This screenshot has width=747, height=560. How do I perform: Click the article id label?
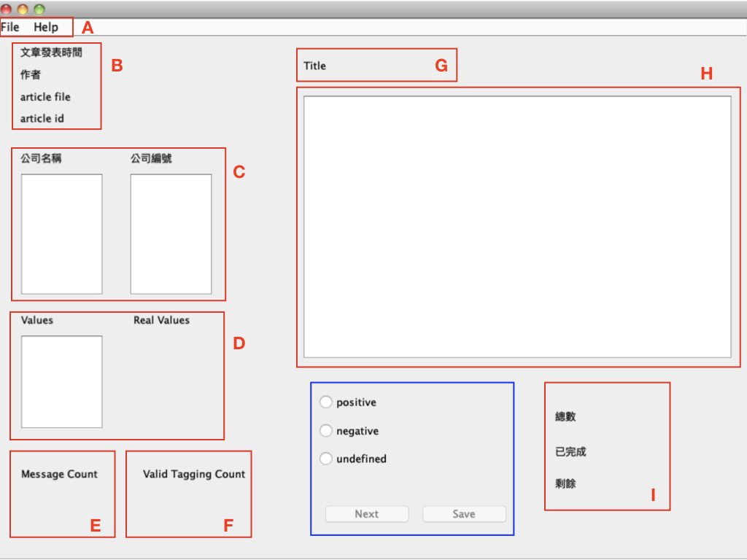pyautogui.click(x=42, y=119)
